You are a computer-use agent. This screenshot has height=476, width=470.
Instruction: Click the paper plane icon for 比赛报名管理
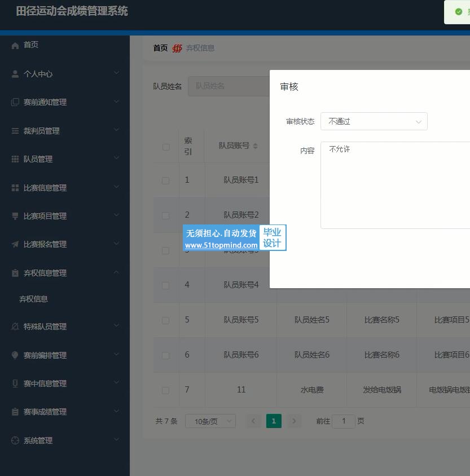pos(15,244)
